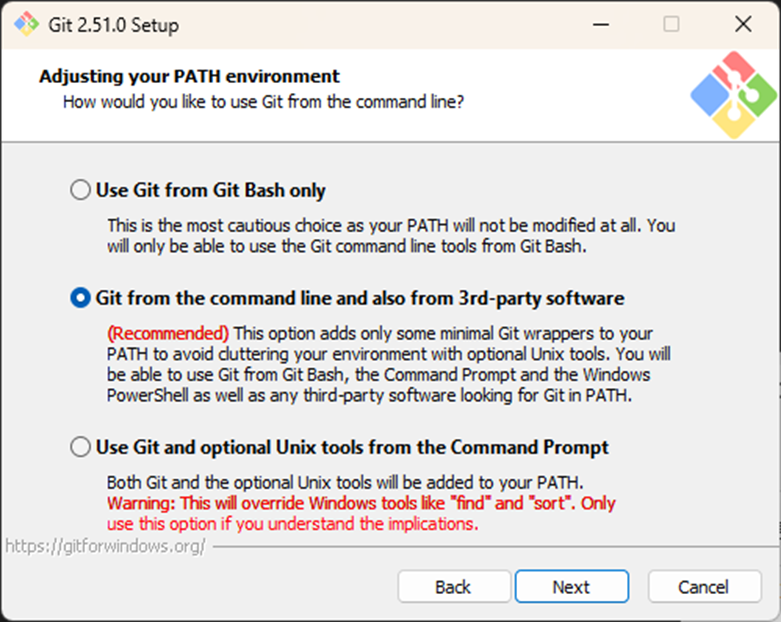Choose Git from command line and 3rd-party software
This screenshot has width=781, height=622.
81,298
